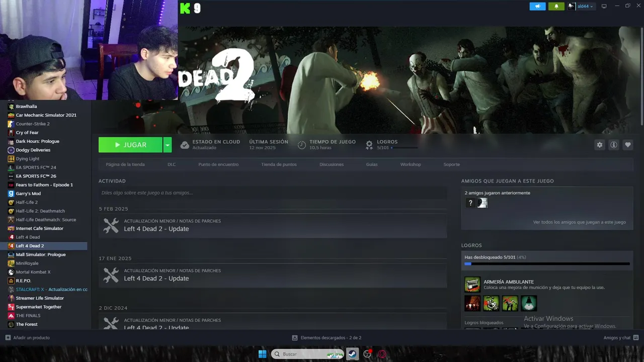Select STALCRAFT: X updating entry
Image resolution: width=644 pixels, height=362 pixels.
(x=51, y=289)
